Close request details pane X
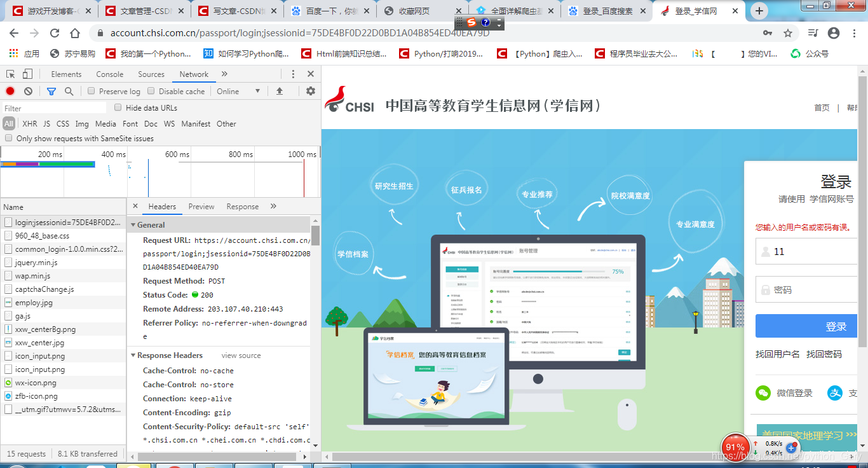Viewport: 868px width, 468px height. coord(135,206)
